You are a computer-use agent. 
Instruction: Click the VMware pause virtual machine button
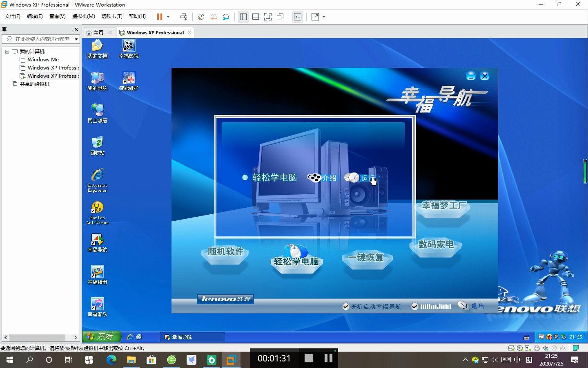click(x=160, y=17)
